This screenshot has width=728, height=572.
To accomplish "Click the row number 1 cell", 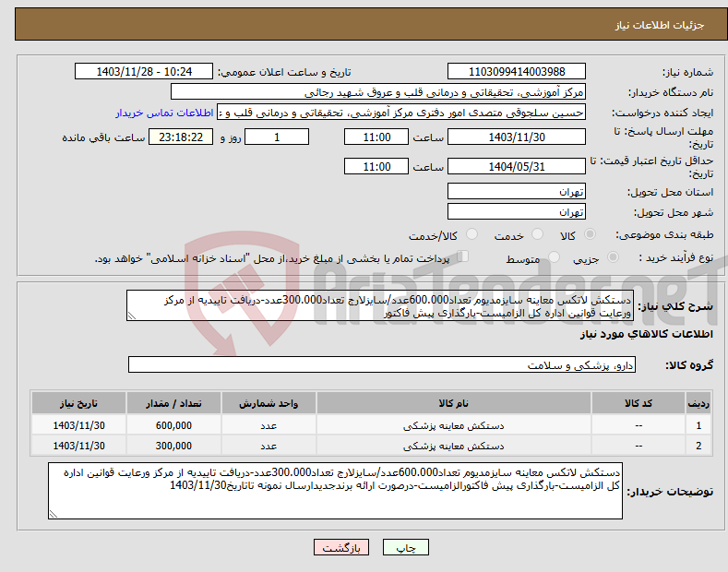I will pyautogui.click(x=698, y=425).
